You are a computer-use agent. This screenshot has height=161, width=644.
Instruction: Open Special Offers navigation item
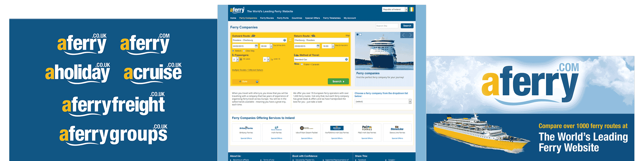point(313,18)
